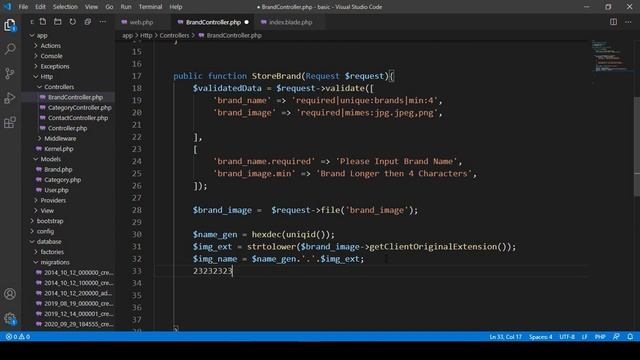640x360 pixels.
Task: Change PHP language mode in status bar
Action: click(x=600, y=337)
